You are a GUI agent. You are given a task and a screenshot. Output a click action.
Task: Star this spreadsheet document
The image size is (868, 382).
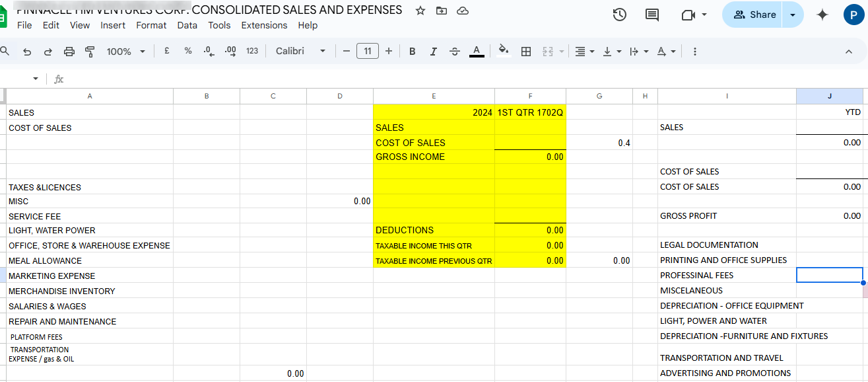tap(420, 11)
